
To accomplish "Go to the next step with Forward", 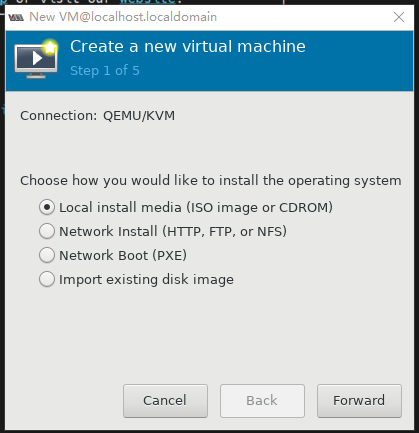I will tap(359, 401).
